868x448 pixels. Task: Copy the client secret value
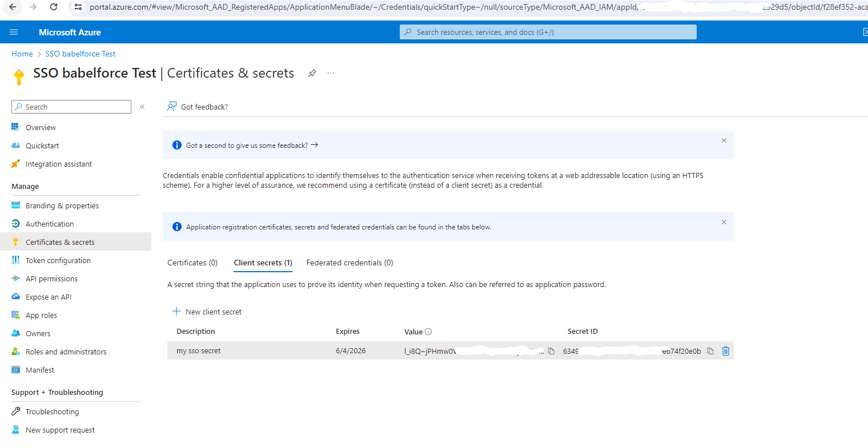pyautogui.click(x=551, y=351)
